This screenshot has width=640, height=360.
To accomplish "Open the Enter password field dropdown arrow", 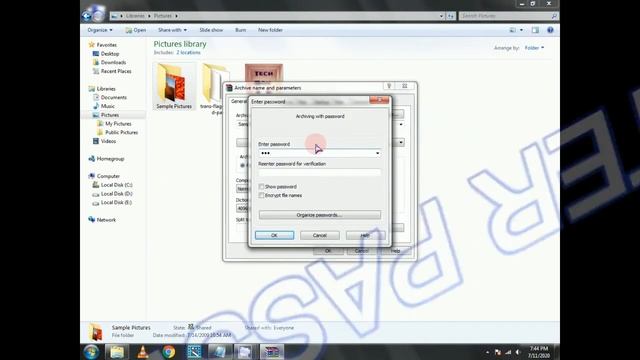I will point(377,153).
